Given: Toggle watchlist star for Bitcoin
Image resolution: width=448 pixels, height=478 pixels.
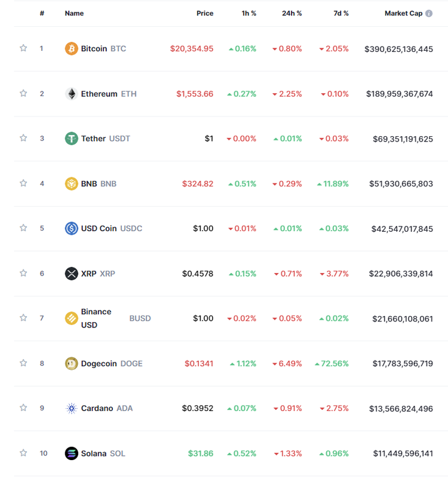Looking at the screenshot, I should pos(23,48).
